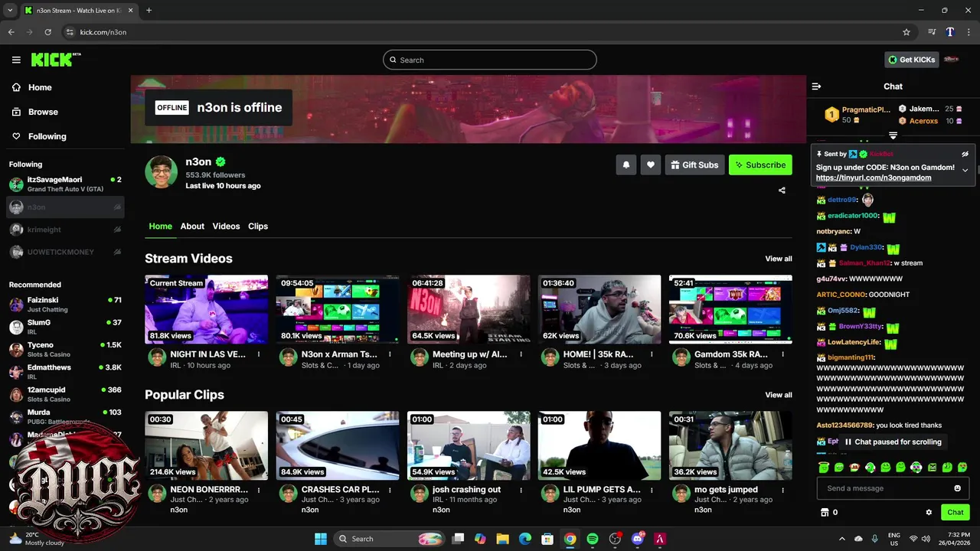The height and width of the screenshot is (551, 980).
Task: Click the n3on profile avatar
Action: tap(162, 172)
